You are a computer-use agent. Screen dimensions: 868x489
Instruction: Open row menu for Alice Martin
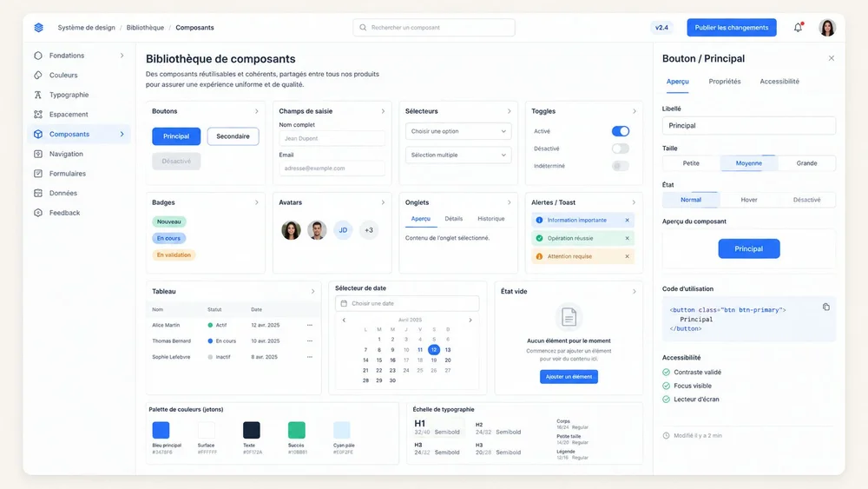click(x=310, y=325)
